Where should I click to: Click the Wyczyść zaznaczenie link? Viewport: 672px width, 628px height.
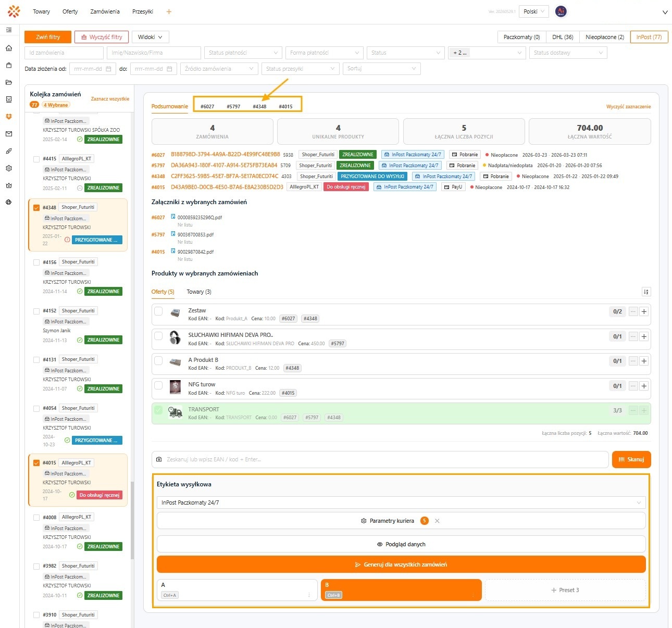coord(628,107)
